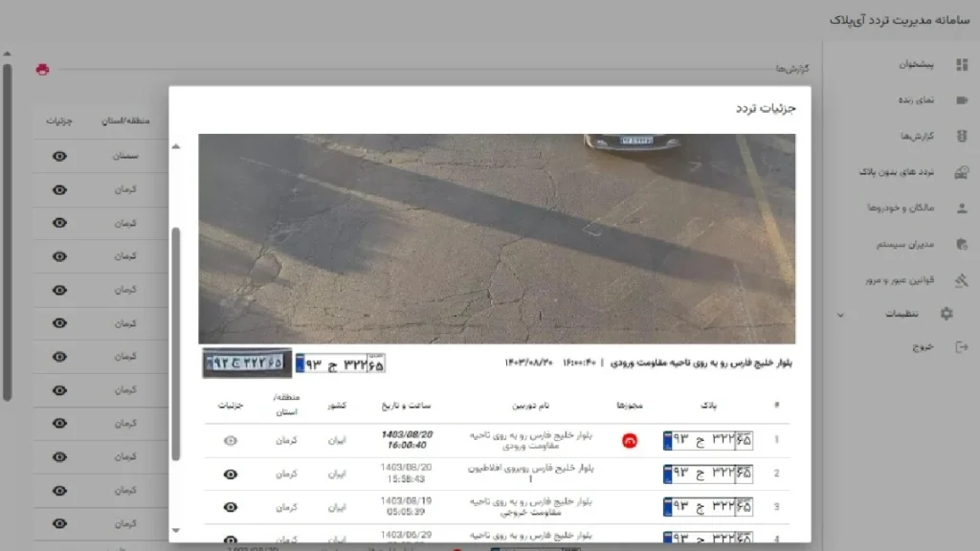Open قوانین عبور و مرور menu item
Screen dimensions: 980x551
900,280
